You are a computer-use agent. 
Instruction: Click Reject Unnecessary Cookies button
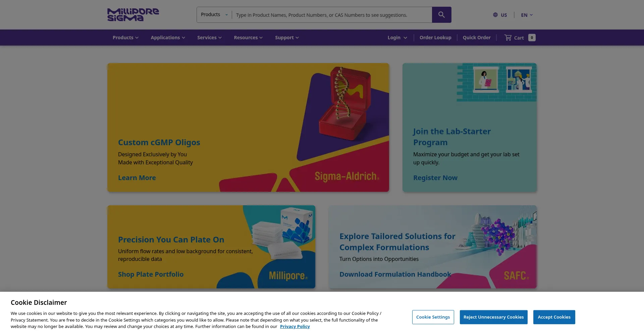pos(493,317)
